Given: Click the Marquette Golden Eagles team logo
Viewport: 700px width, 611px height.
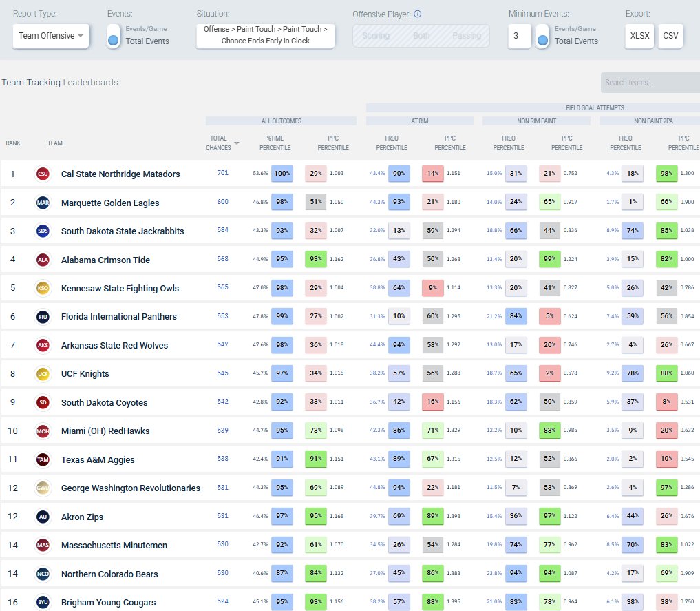Looking at the screenshot, I should point(43,203).
